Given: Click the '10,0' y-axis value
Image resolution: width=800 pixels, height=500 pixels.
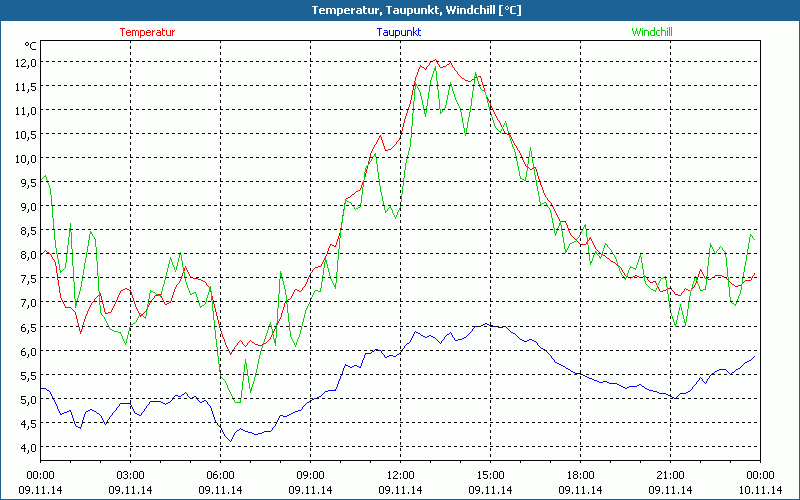Looking at the screenshot, I should click(27, 159).
